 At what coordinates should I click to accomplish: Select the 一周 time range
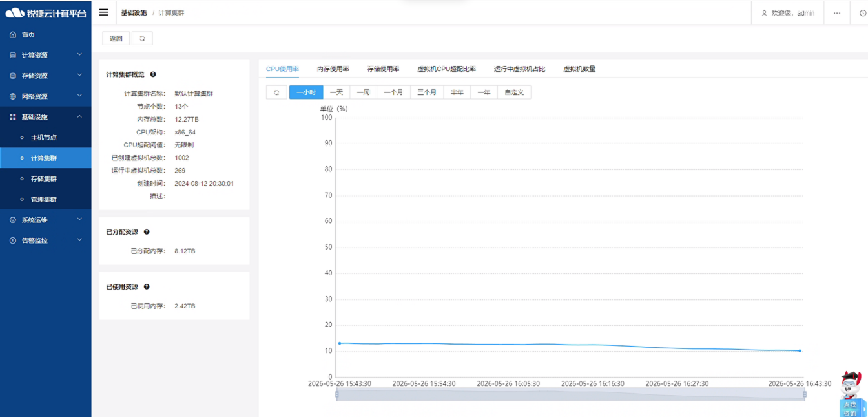pyautogui.click(x=364, y=92)
